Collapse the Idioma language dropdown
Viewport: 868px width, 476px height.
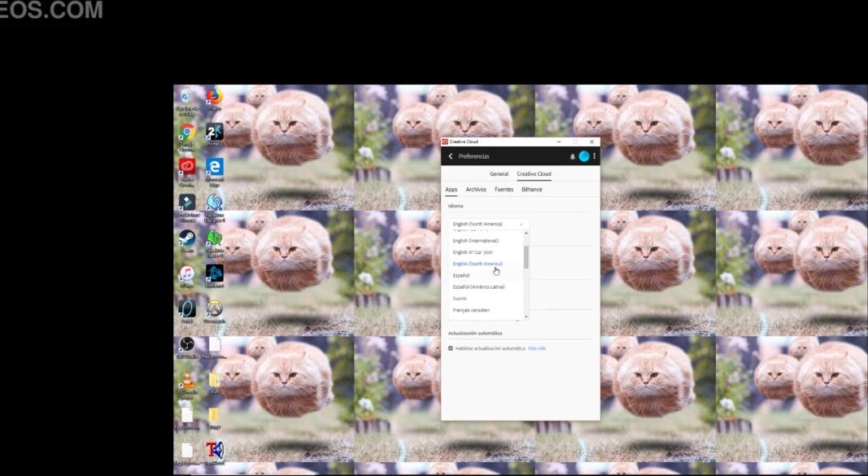click(489, 224)
